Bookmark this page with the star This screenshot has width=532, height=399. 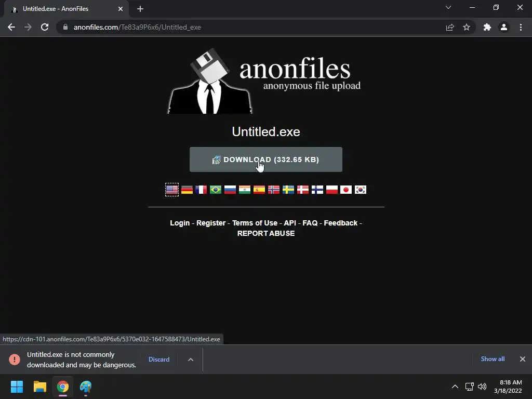click(467, 27)
